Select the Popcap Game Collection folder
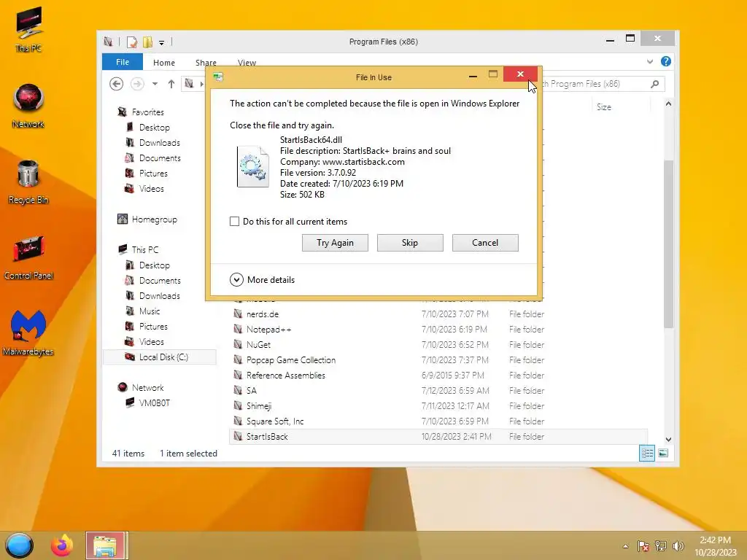 point(438,360)
